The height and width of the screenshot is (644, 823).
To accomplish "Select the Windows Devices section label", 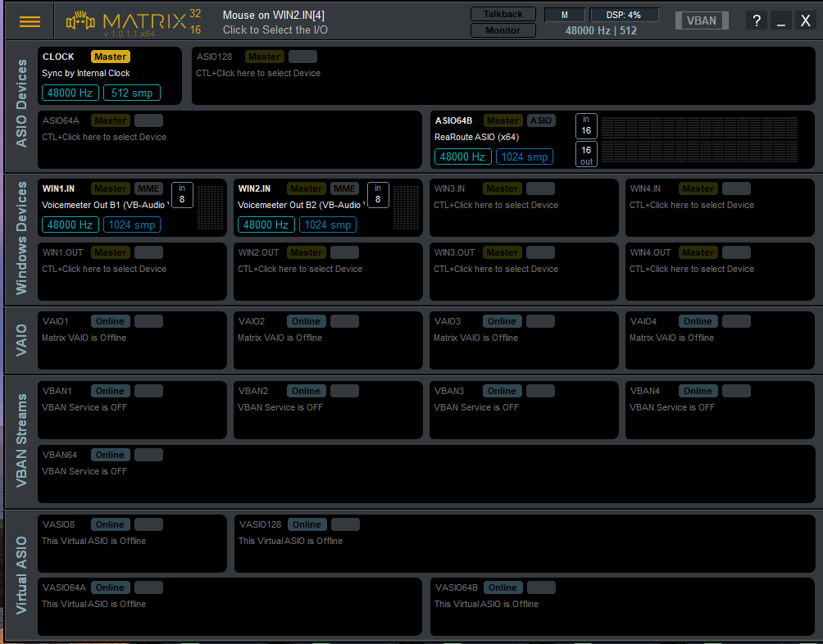I will tap(21, 238).
